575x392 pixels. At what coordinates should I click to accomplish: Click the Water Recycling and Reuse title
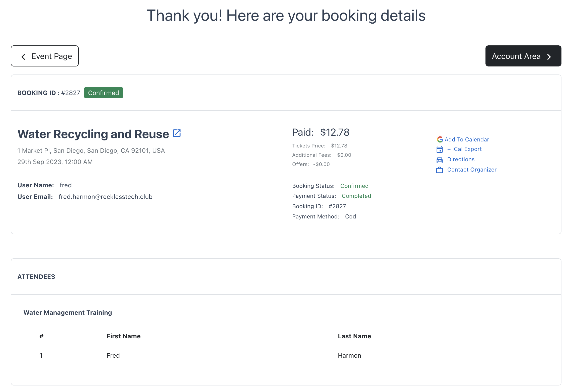pos(93,134)
